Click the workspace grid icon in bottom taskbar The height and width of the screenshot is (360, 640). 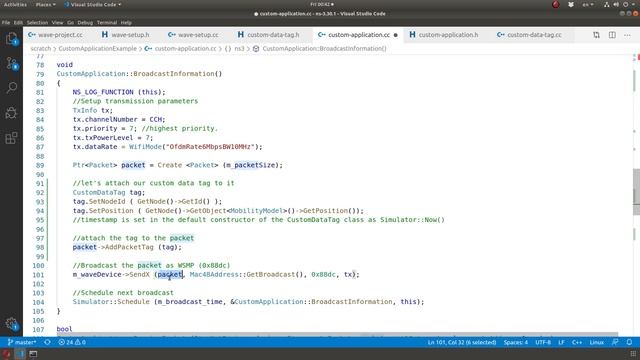[x=633, y=354]
